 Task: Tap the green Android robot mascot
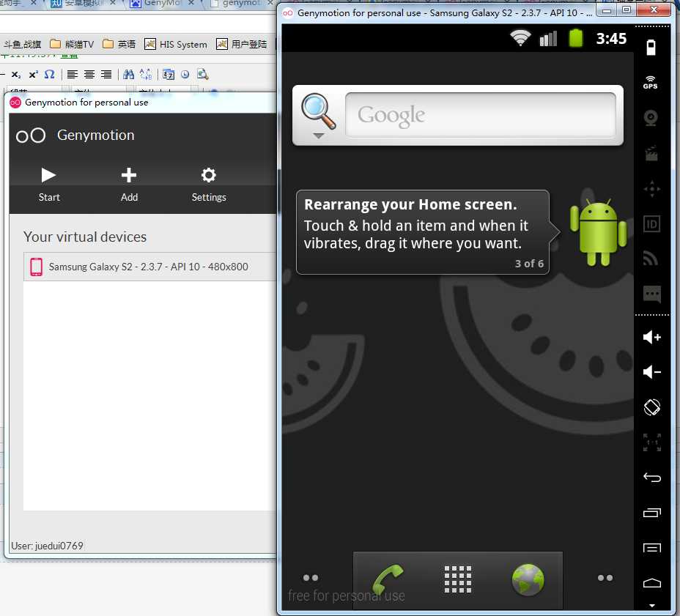pyautogui.click(x=598, y=232)
